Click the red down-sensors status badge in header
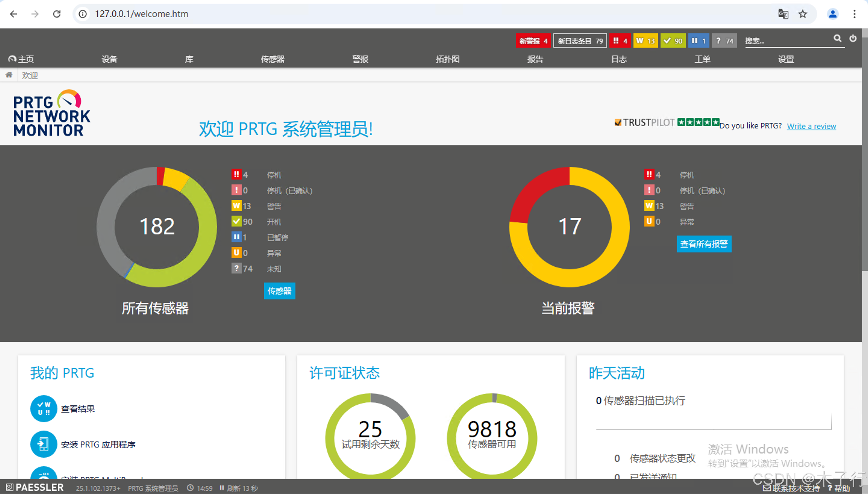 620,41
